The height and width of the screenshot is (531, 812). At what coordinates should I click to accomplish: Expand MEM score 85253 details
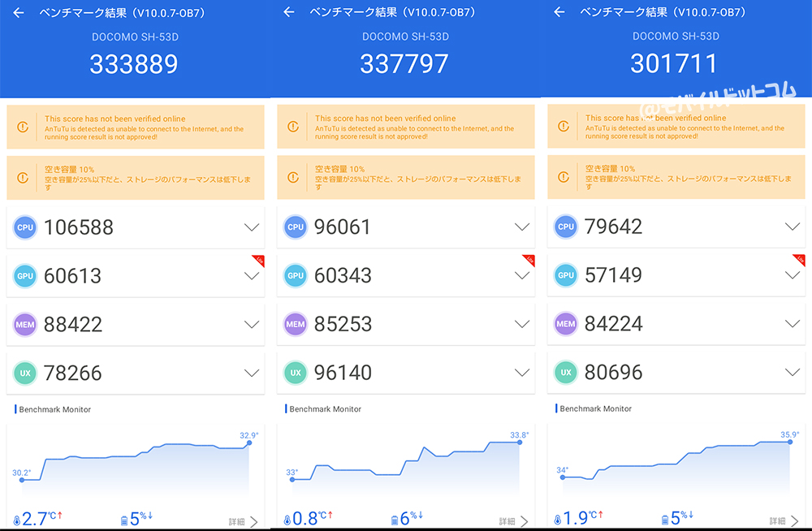522,324
